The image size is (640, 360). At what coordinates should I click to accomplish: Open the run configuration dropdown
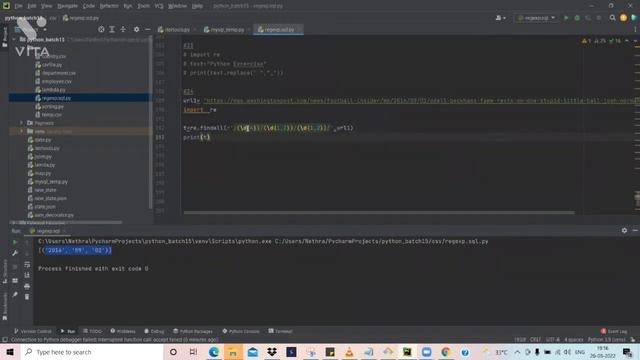[x=536, y=18]
